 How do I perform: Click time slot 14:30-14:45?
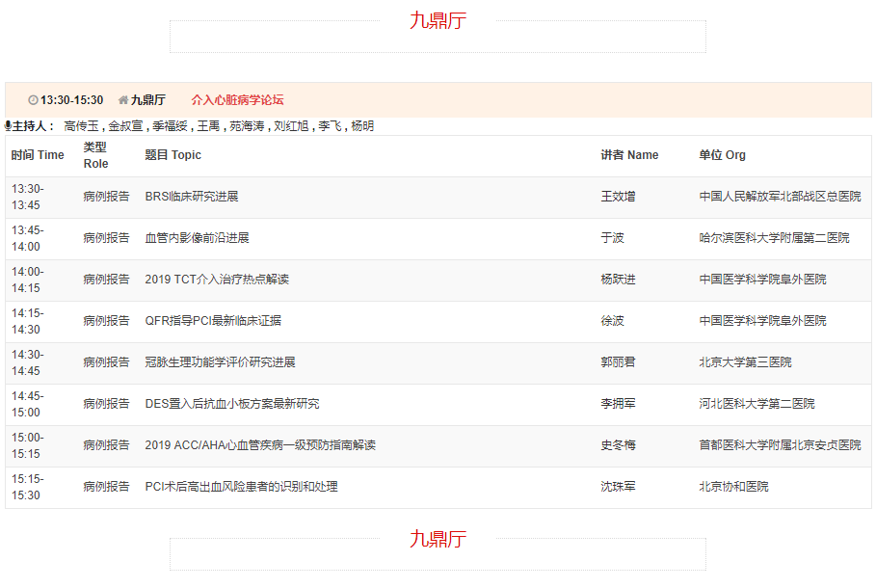click(27, 362)
